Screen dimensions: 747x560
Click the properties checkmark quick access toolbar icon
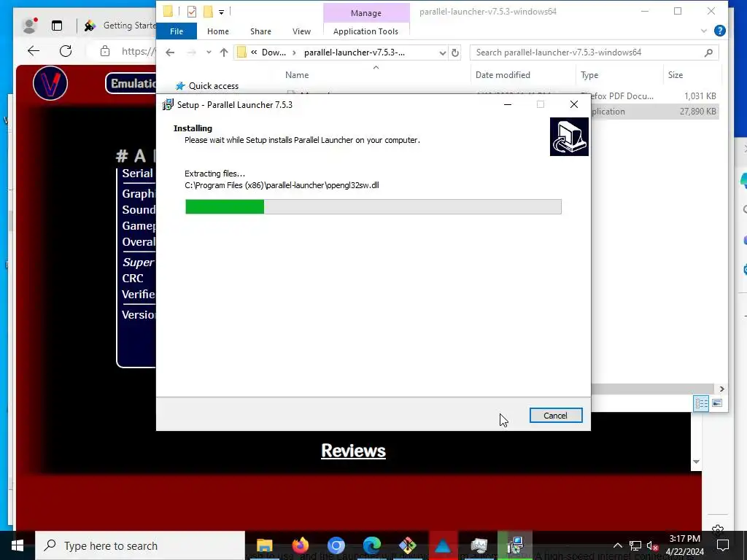pyautogui.click(x=192, y=12)
